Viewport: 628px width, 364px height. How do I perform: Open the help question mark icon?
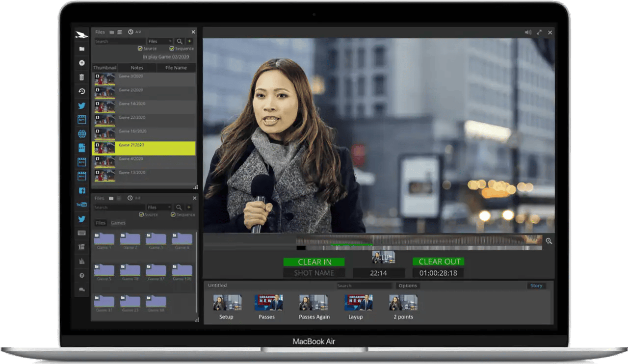[x=81, y=275]
